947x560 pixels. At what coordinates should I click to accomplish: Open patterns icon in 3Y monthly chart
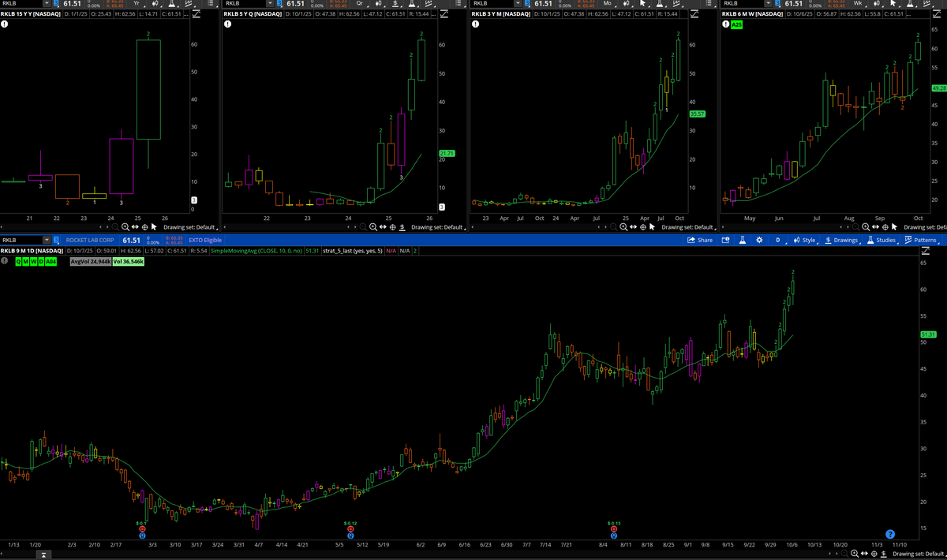coord(677,3)
